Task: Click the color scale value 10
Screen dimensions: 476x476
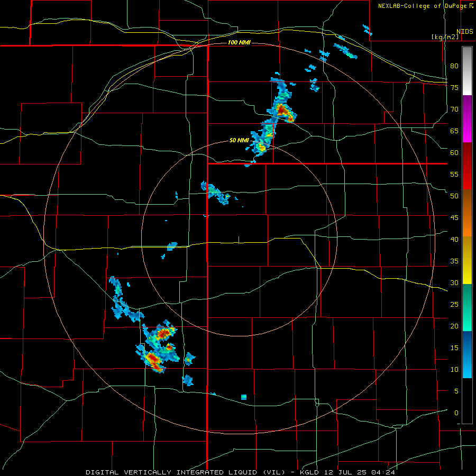Action: pos(454,370)
